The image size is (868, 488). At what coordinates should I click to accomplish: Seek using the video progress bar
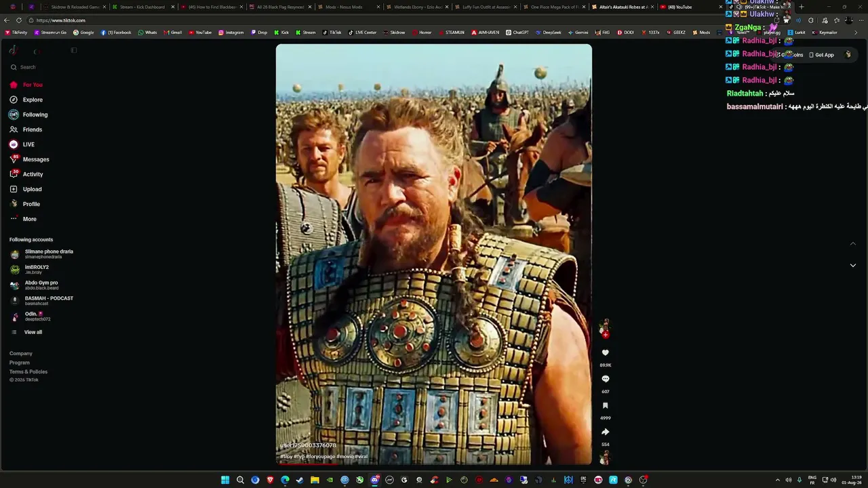coord(434,464)
